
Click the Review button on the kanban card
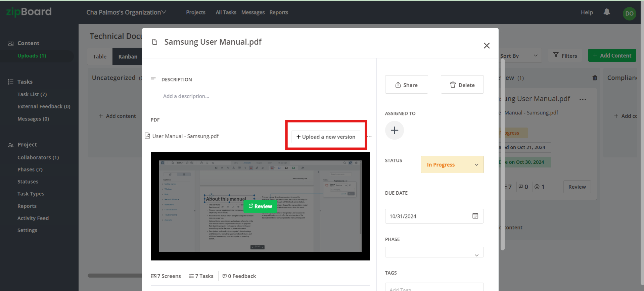[x=577, y=187]
